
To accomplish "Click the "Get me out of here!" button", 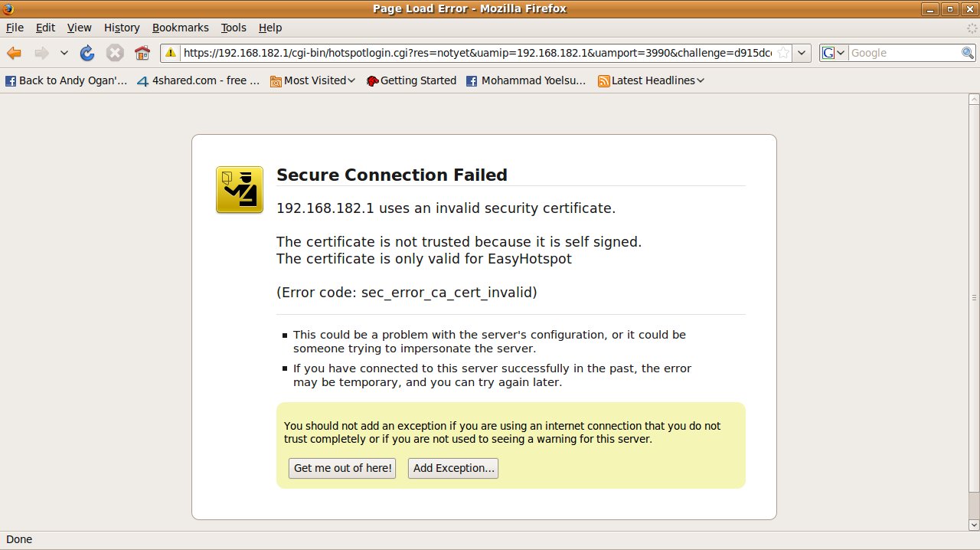I will 342,468.
